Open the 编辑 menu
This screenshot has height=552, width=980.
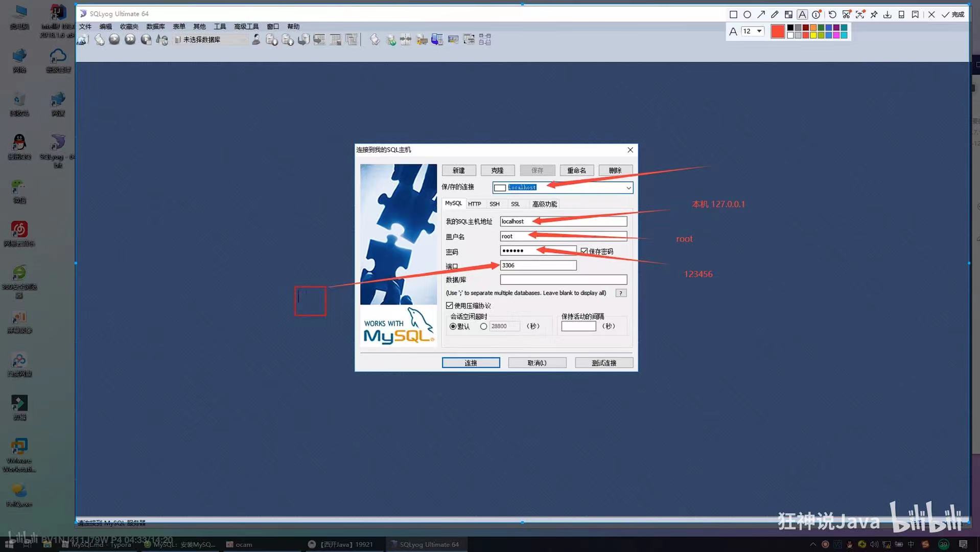tap(106, 27)
